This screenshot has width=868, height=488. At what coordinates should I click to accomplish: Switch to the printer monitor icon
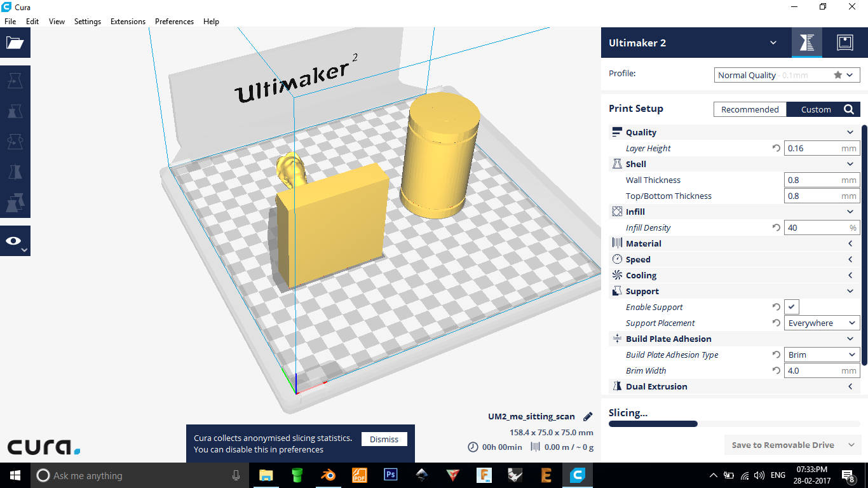point(844,43)
